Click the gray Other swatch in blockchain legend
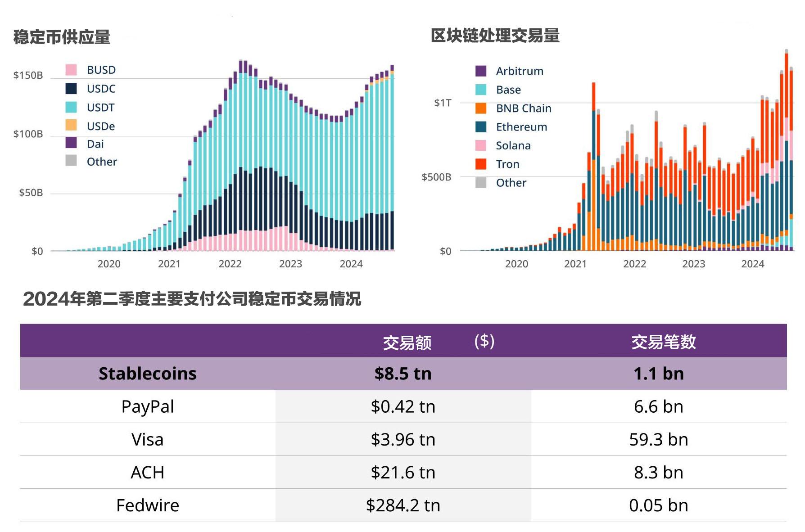This screenshot has height=532, width=805. tap(481, 182)
